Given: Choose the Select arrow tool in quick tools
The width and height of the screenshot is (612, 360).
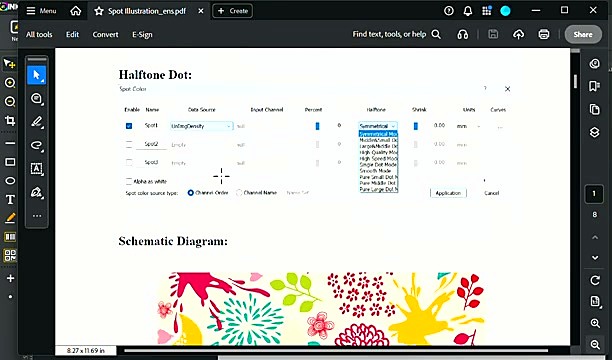Looking at the screenshot, I should [x=37, y=75].
